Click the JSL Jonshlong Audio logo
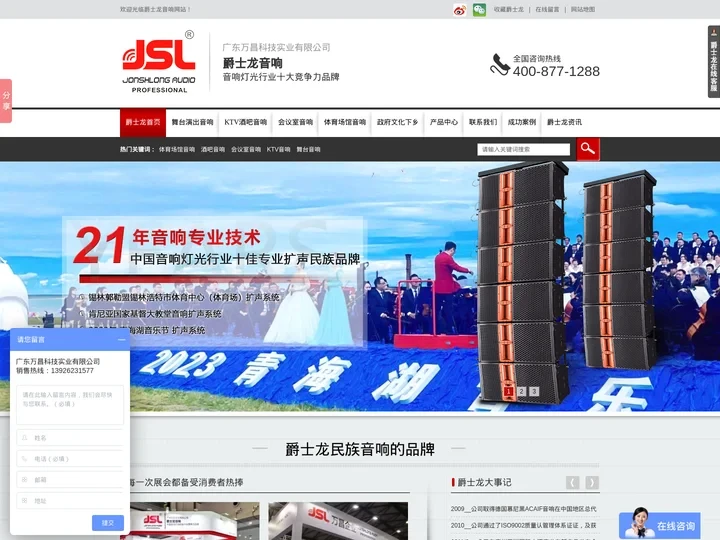Screen dimensions: 720x540 (159, 62)
